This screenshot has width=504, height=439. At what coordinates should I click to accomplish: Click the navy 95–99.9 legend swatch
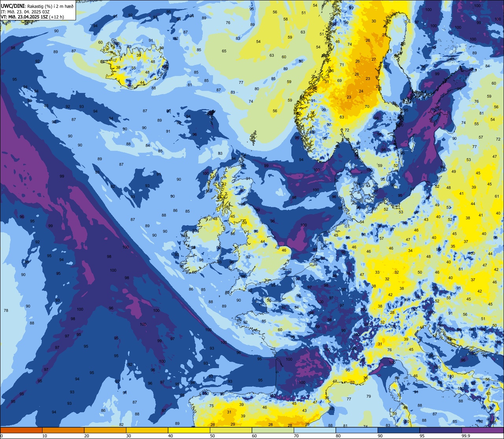pyautogui.click(x=441, y=430)
